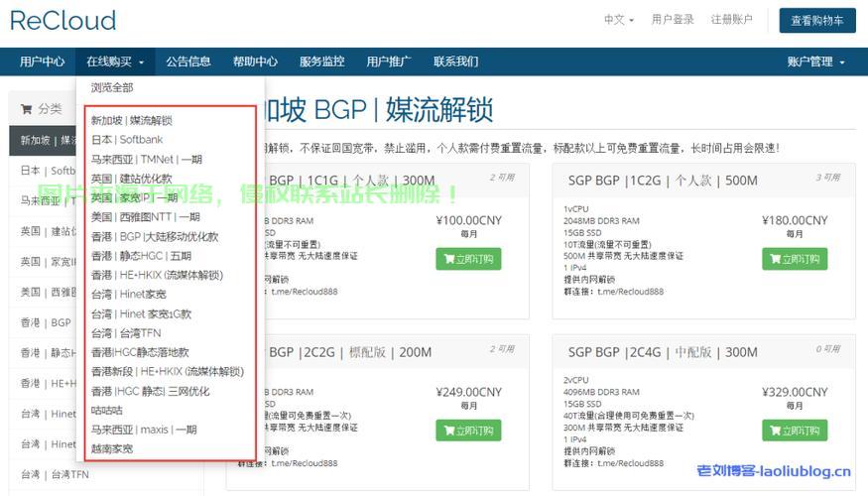Order the ¥100.00CNY 个人款 300M plan
Viewport: 868px width, 496px height.
click(468, 259)
